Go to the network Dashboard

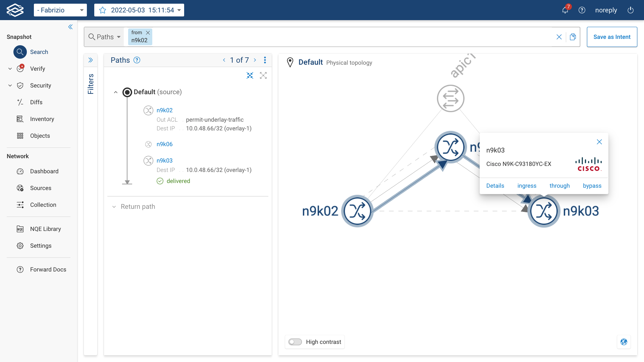[x=44, y=171]
